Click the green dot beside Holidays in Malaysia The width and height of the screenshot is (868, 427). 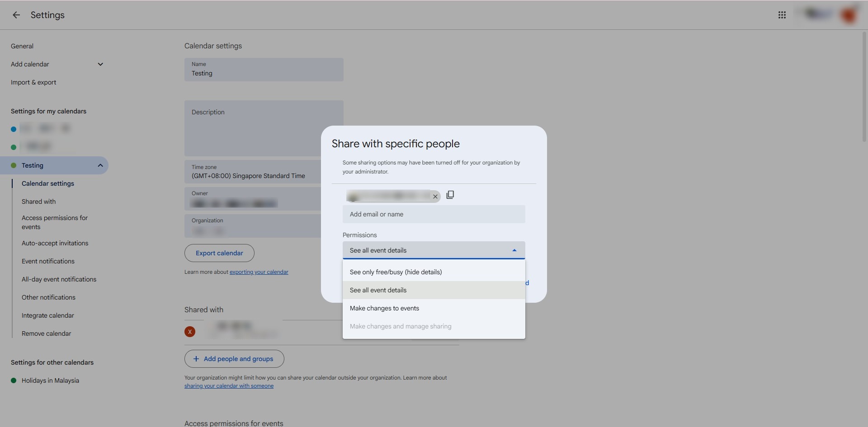click(x=14, y=380)
